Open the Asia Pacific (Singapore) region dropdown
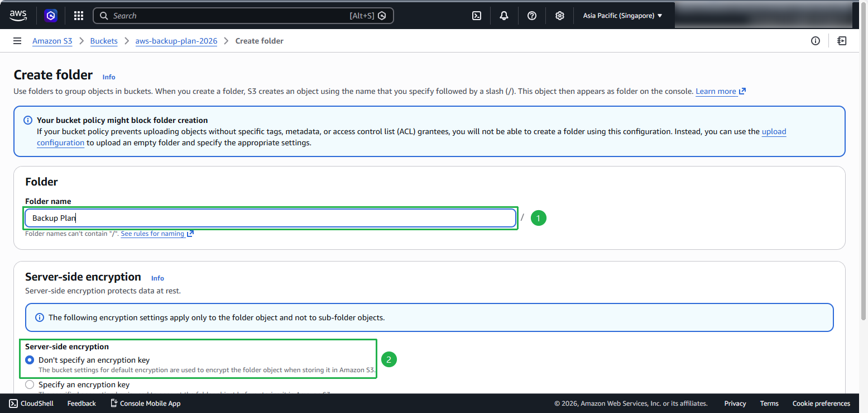 622,16
